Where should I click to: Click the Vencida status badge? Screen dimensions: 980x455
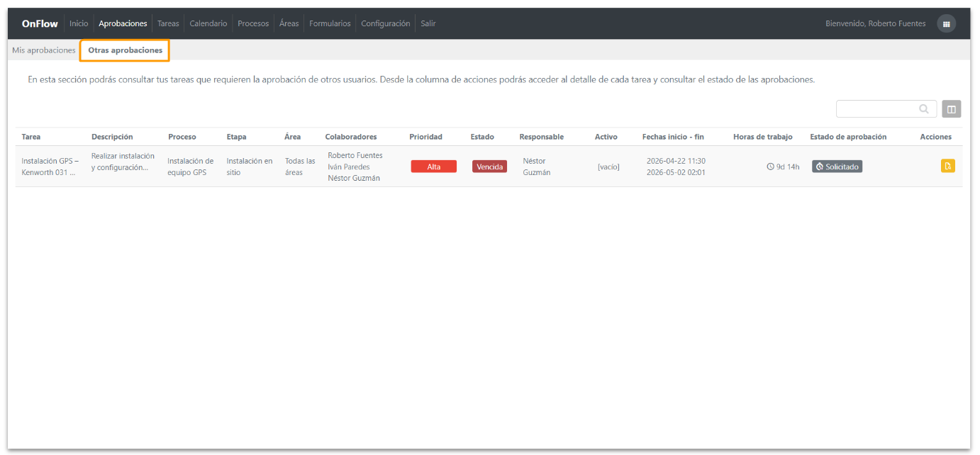coord(489,167)
